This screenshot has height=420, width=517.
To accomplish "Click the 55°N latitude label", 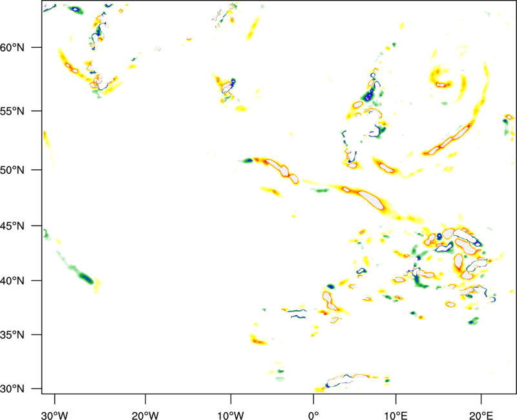I will click(12, 111).
